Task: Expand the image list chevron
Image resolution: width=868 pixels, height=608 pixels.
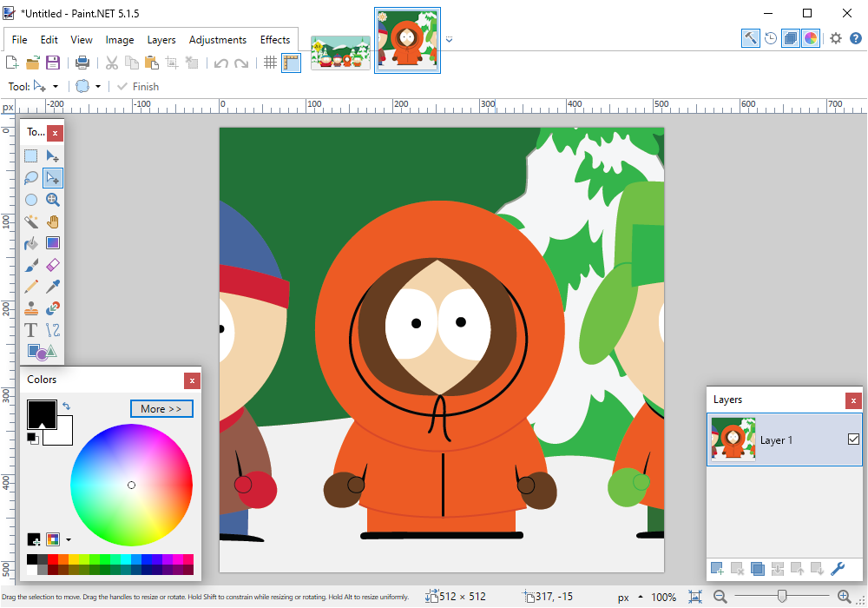Action: 449,39
